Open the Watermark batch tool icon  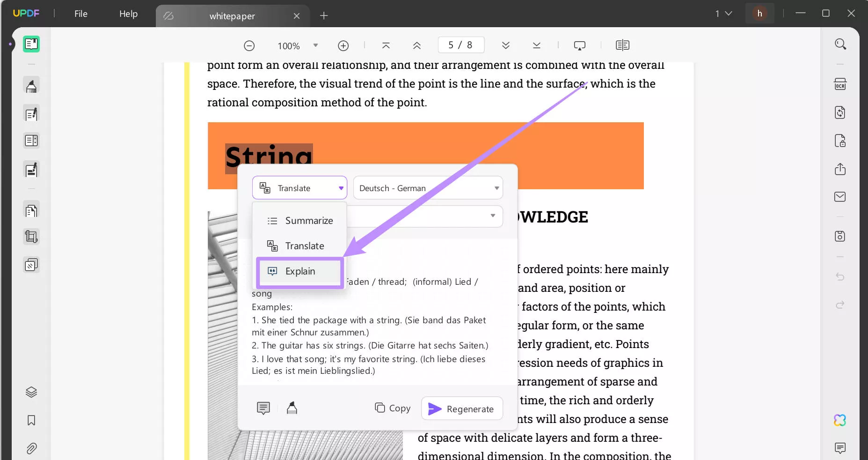pos(31,265)
